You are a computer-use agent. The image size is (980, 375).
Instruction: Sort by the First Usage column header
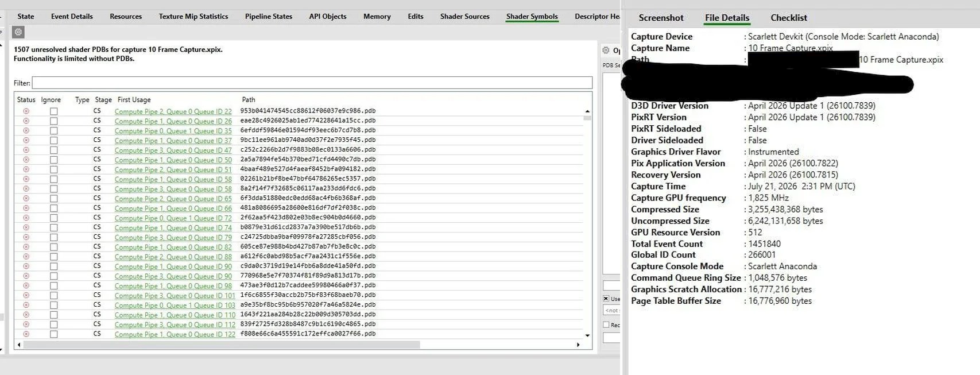click(134, 100)
